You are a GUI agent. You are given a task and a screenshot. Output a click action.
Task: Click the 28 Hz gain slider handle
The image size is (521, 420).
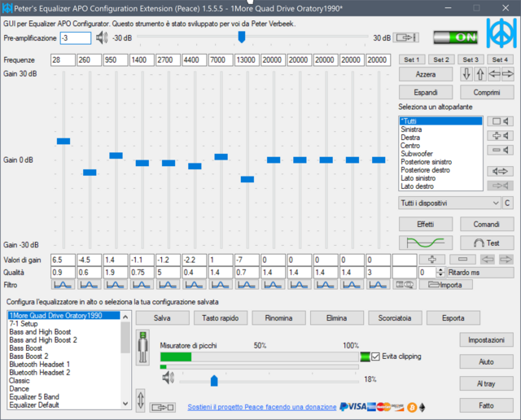[63, 141]
